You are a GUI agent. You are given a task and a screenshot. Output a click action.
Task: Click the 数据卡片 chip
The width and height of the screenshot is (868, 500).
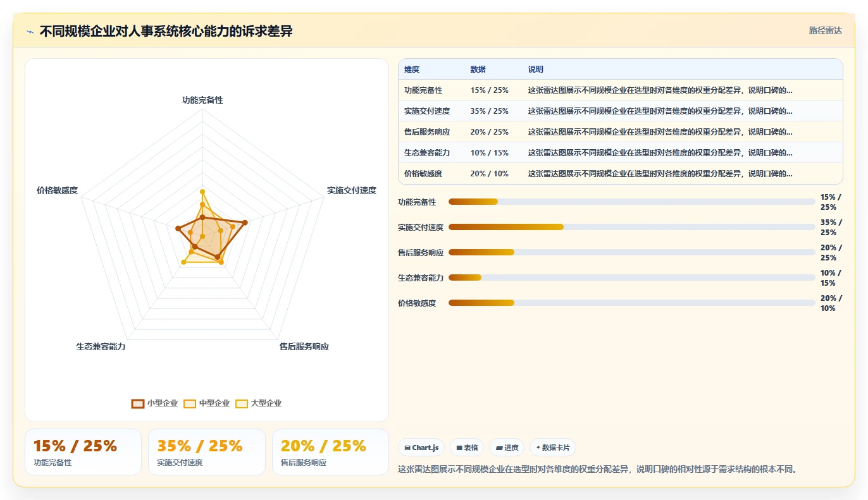(553, 448)
